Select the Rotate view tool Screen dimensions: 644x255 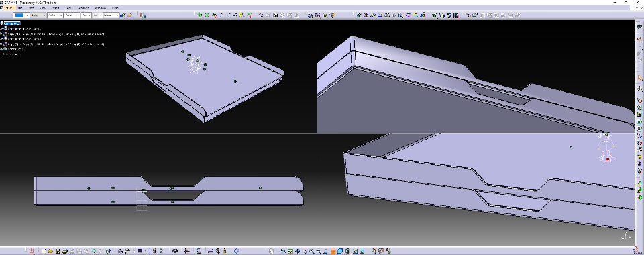[x=305, y=251]
